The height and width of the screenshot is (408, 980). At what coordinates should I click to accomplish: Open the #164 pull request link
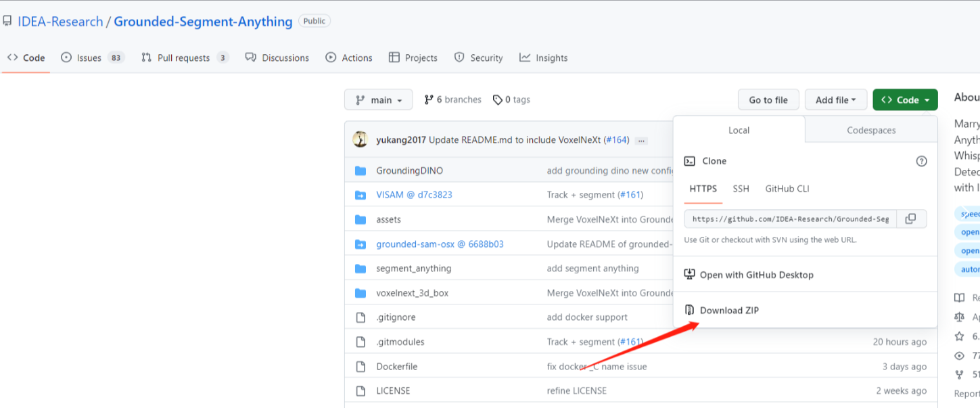pos(616,140)
